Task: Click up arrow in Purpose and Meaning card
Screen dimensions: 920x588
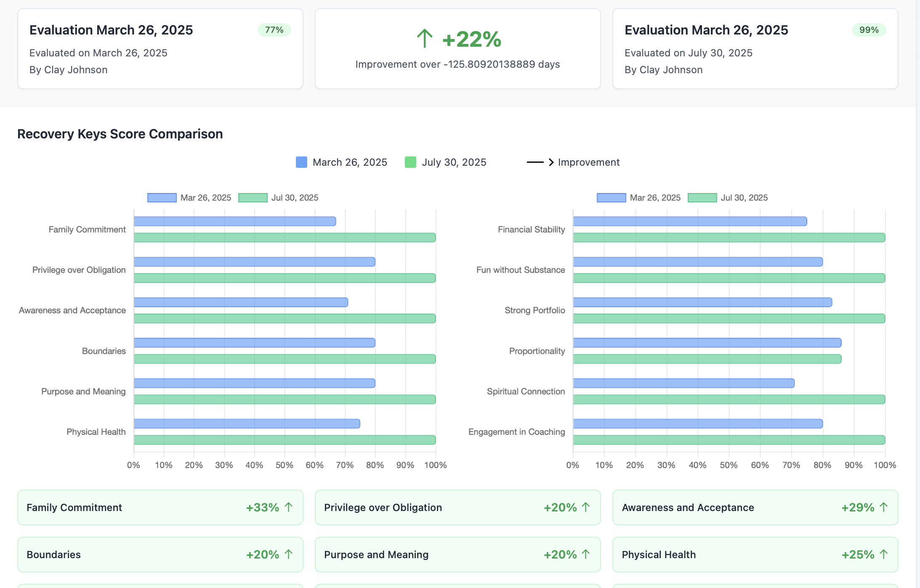Action: click(586, 554)
